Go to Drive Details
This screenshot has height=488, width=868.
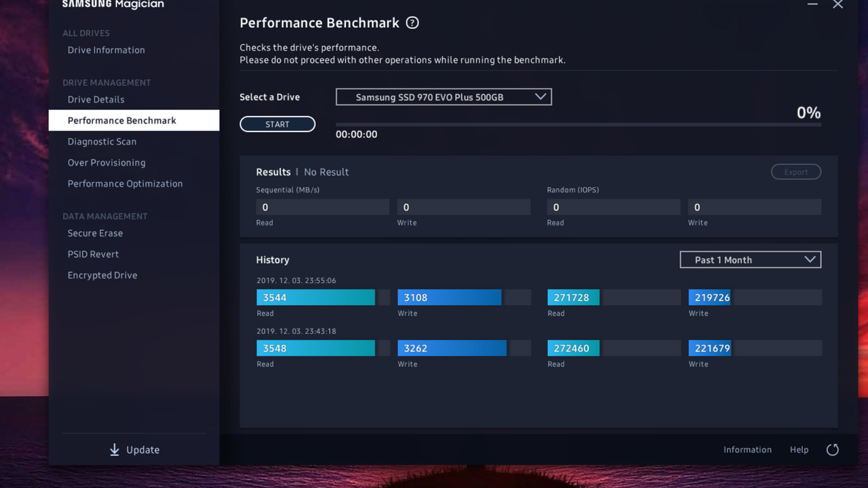(x=96, y=100)
